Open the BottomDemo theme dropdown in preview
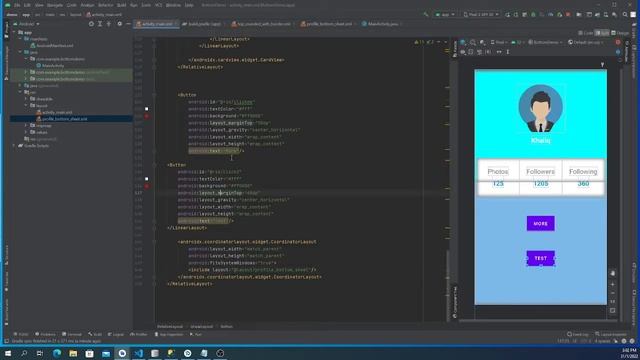Viewport: 640px width, 360px height. point(545,42)
